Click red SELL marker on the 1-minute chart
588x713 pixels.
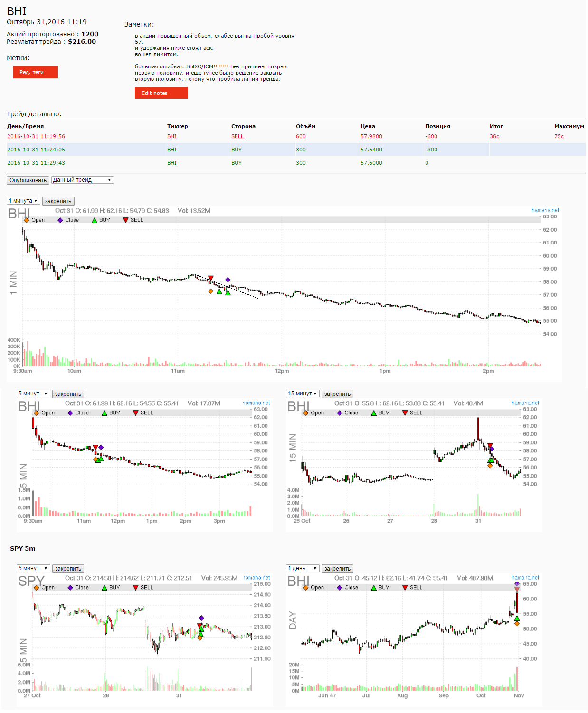[211, 278]
